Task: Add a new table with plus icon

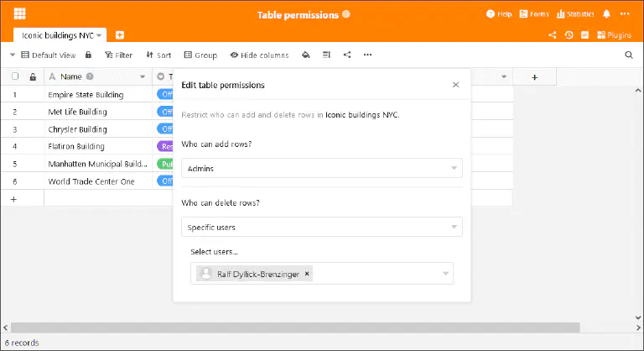Action: point(120,35)
